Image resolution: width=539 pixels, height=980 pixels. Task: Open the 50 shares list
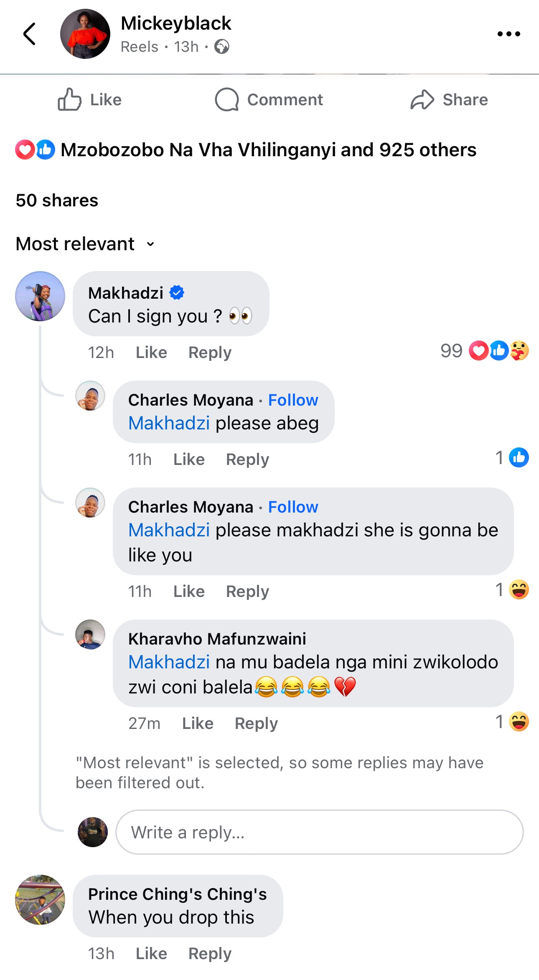(x=57, y=201)
